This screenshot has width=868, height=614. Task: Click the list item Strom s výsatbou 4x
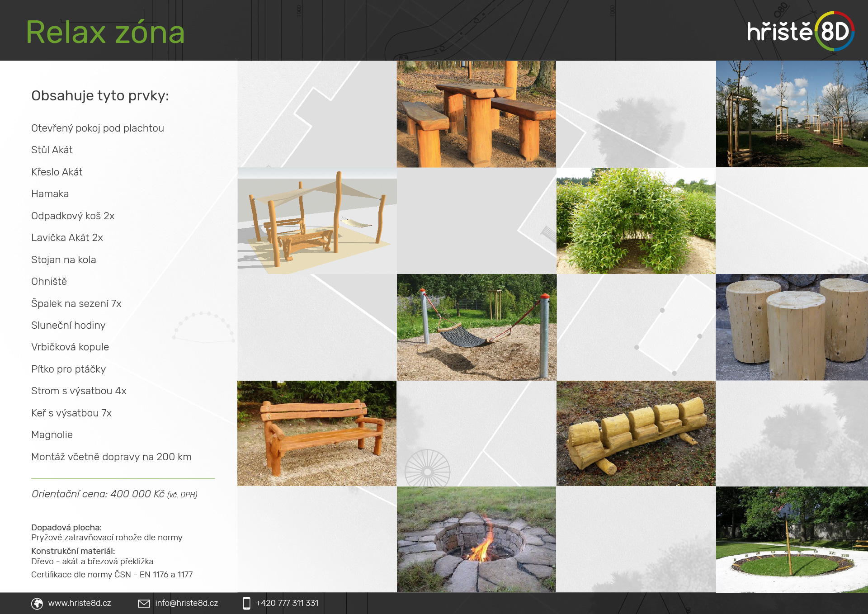pos(79,391)
